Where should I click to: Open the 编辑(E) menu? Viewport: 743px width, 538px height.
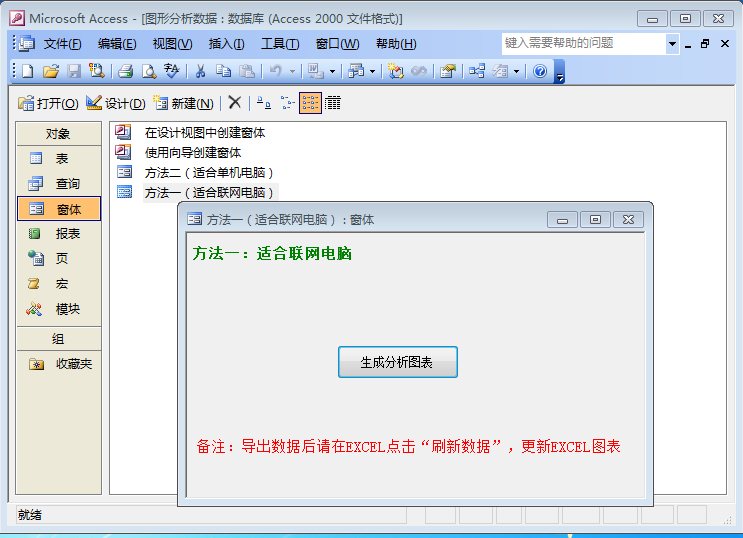pyautogui.click(x=117, y=44)
